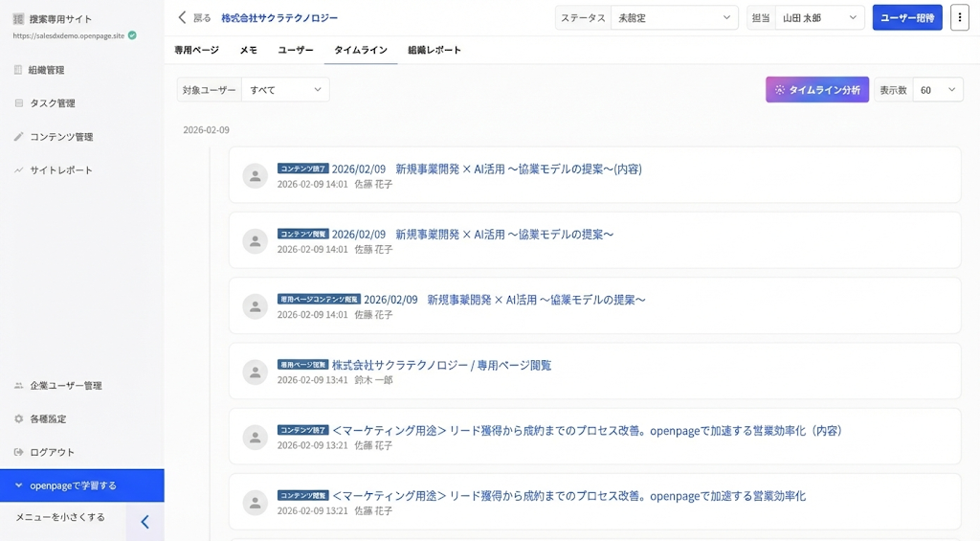
Task: Open the 対象ユーザー すべて dropdown
Action: coord(285,90)
